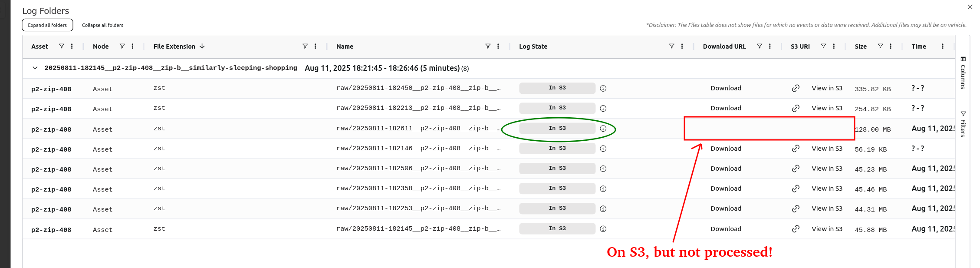This screenshot has height=268, width=980.
Task: Download the 182506 raw file
Action: [x=726, y=169]
